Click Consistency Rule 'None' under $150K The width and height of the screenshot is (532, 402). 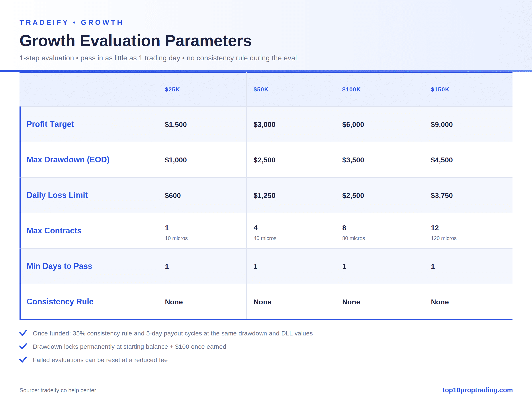coord(440,302)
